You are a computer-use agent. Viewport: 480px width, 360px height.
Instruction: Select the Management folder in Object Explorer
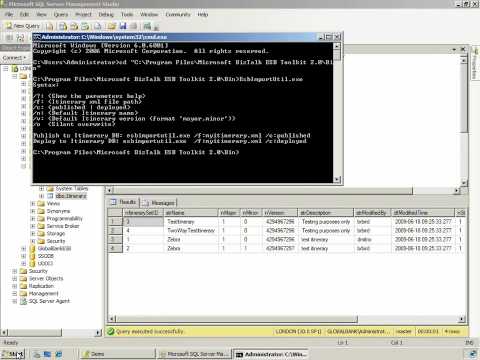click(43, 293)
